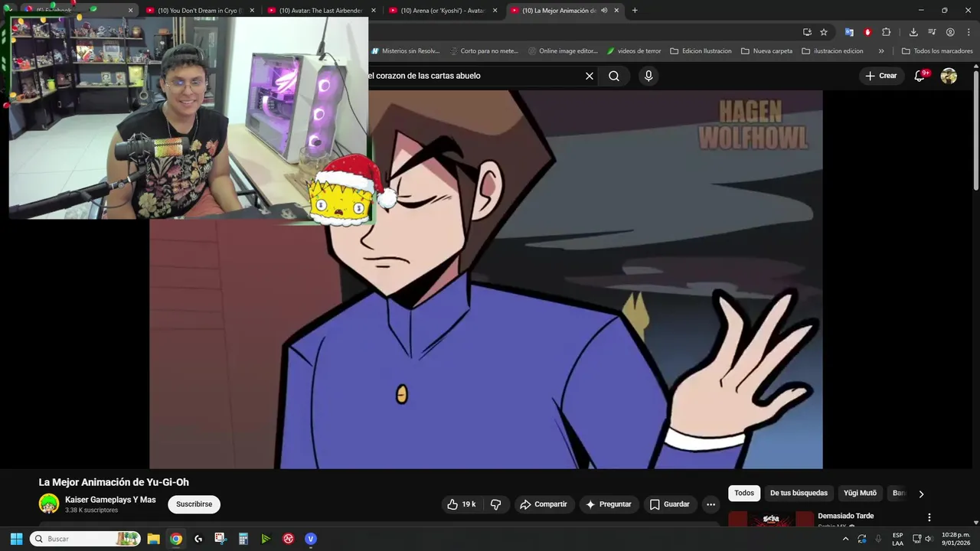Show more bookmarks with double chevron
980x551 pixels.
click(x=881, y=51)
